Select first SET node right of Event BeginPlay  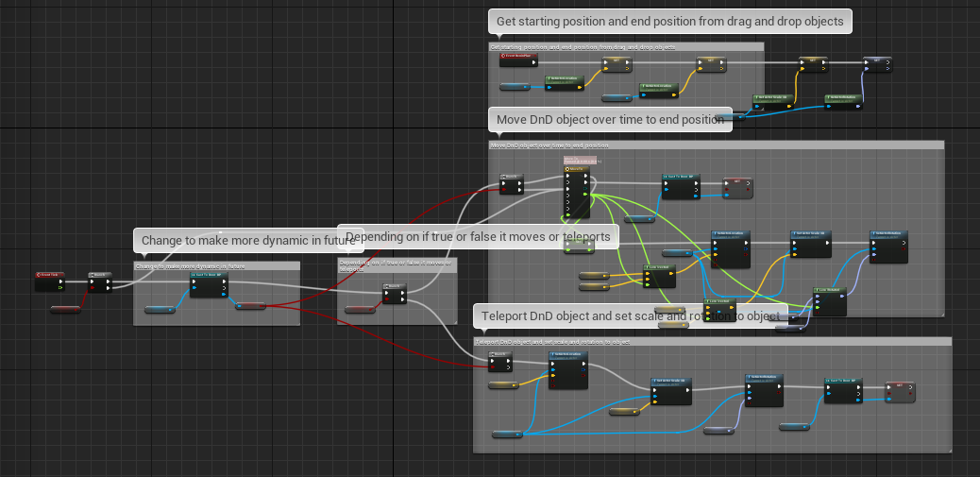[x=617, y=64]
